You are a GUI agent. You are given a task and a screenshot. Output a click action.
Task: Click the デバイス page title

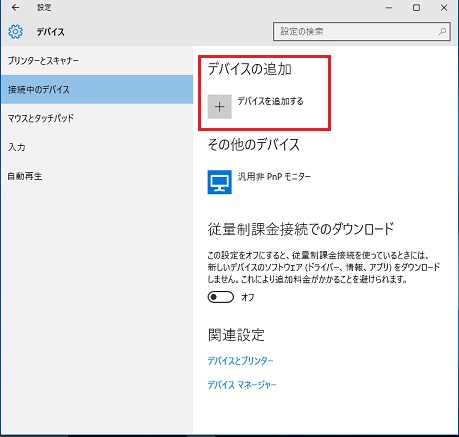click(50, 32)
